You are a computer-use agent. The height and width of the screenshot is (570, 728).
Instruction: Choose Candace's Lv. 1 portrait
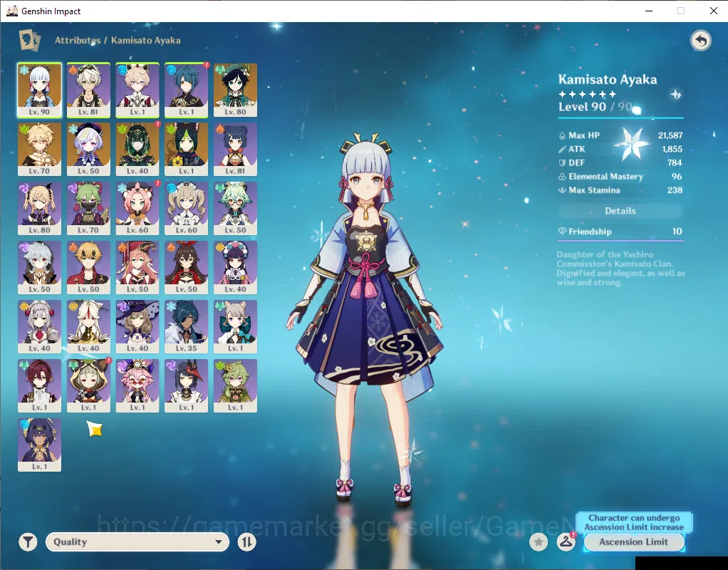39,445
